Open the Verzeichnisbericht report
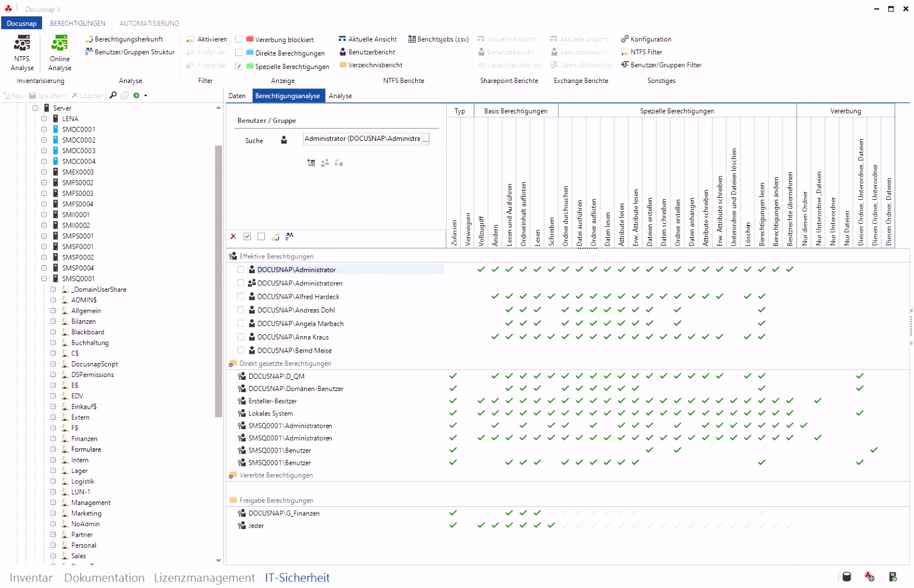 [x=371, y=65]
